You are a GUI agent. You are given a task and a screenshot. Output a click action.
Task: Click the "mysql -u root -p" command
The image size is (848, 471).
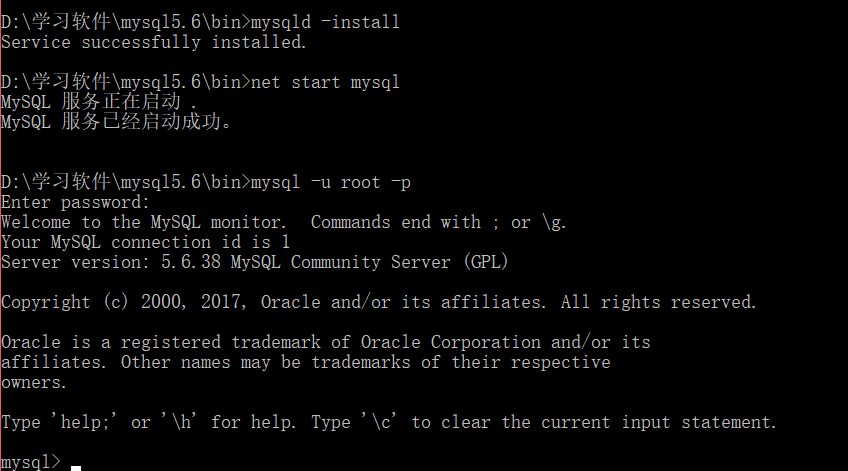point(330,182)
